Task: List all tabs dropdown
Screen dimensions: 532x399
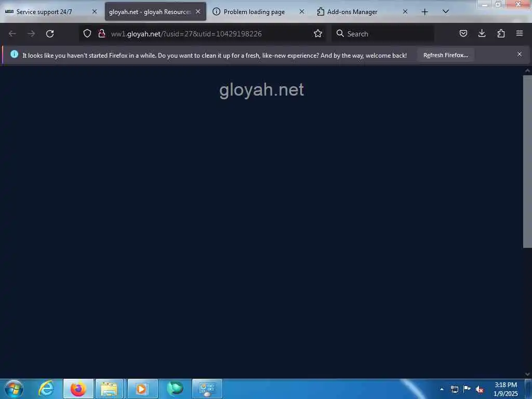Action: [x=446, y=12]
